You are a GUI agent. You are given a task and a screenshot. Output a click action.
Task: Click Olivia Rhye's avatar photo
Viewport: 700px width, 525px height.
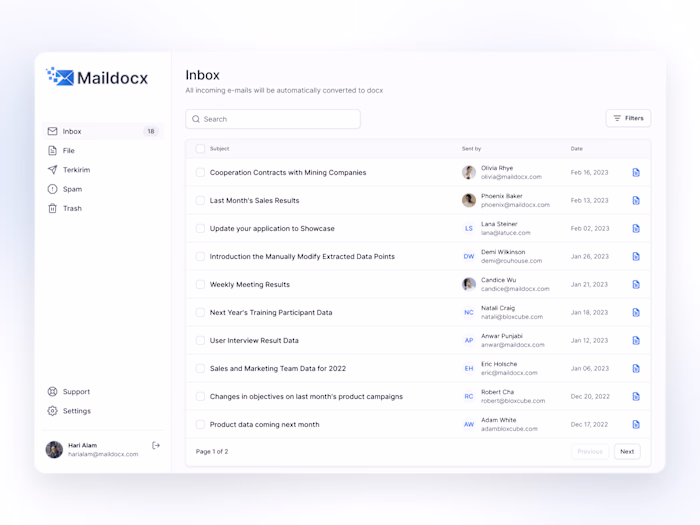(x=469, y=172)
